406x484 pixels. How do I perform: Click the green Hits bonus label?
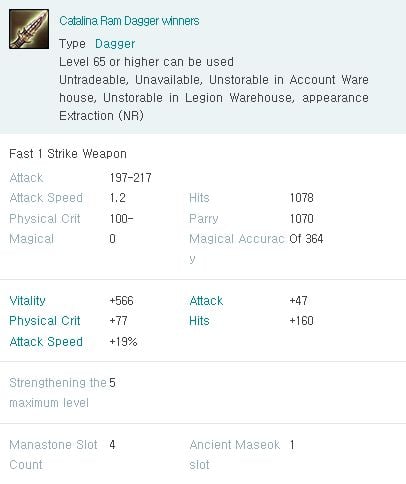point(199,321)
